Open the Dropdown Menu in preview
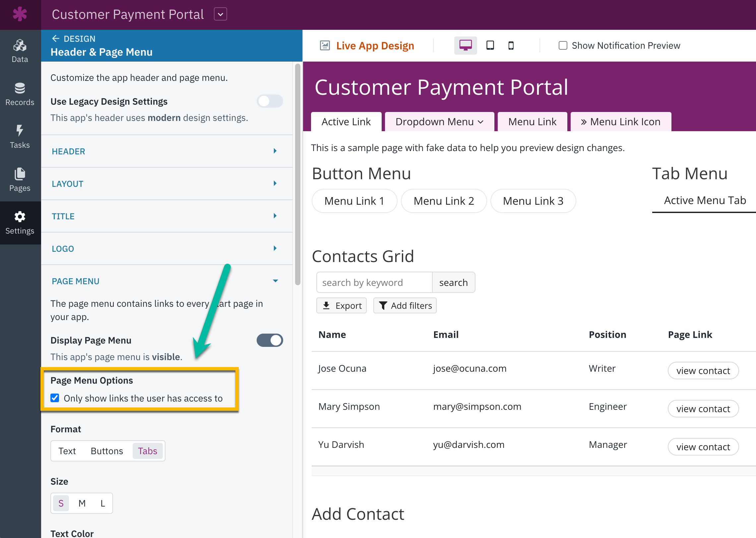 tap(439, 122)
